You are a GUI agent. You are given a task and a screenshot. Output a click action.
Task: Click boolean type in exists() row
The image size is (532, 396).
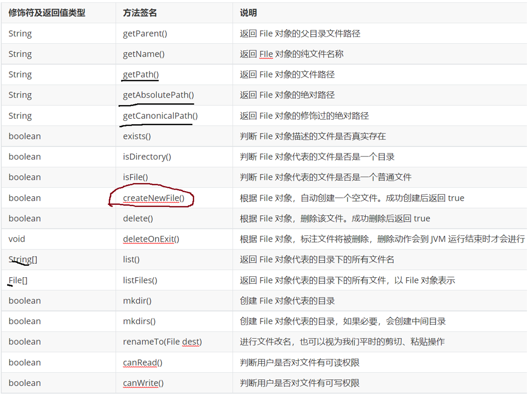point(24,136)
